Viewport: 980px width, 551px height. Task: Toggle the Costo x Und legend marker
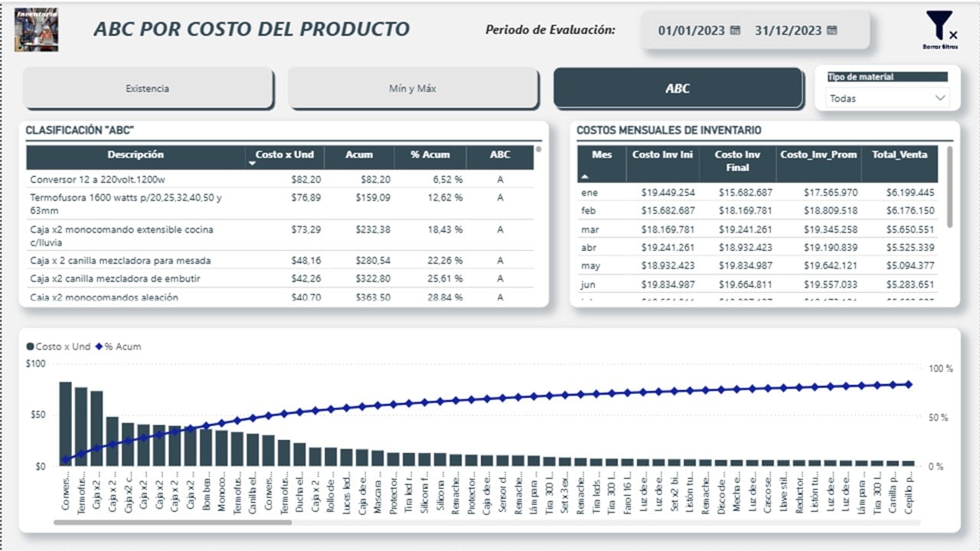pyautogui.click(x=31, y=347)
